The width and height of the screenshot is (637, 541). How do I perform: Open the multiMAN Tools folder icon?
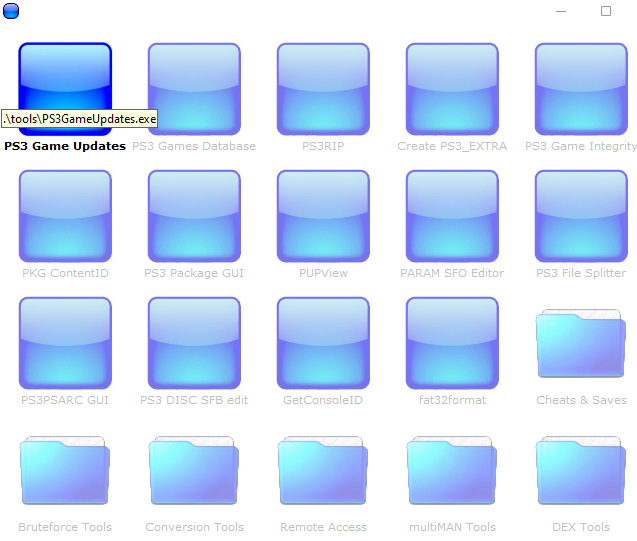coord(452,470)
